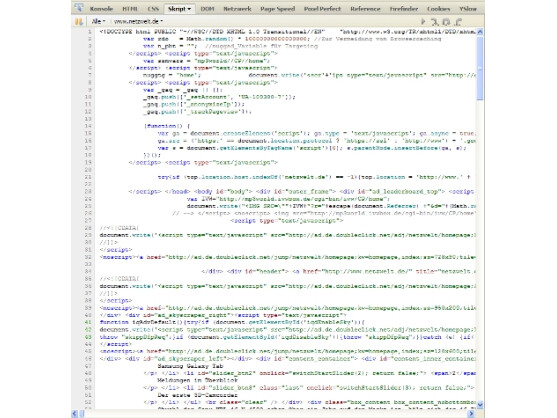Click the '_gaq.push _setAccount' code line
Viewport: 557px width, 418px height.
pyautogui.click(x=219, y=97)
